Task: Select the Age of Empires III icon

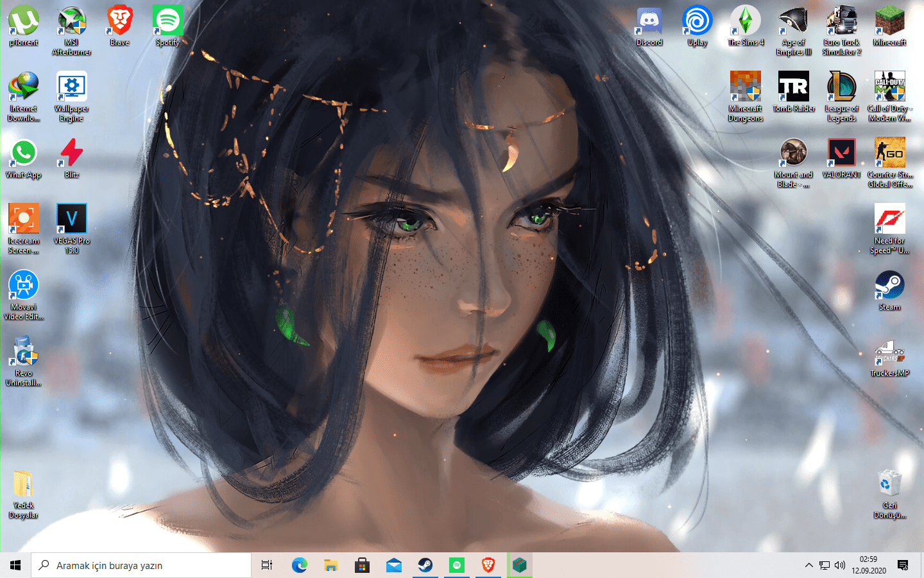Action: click(x=794, y=30)
